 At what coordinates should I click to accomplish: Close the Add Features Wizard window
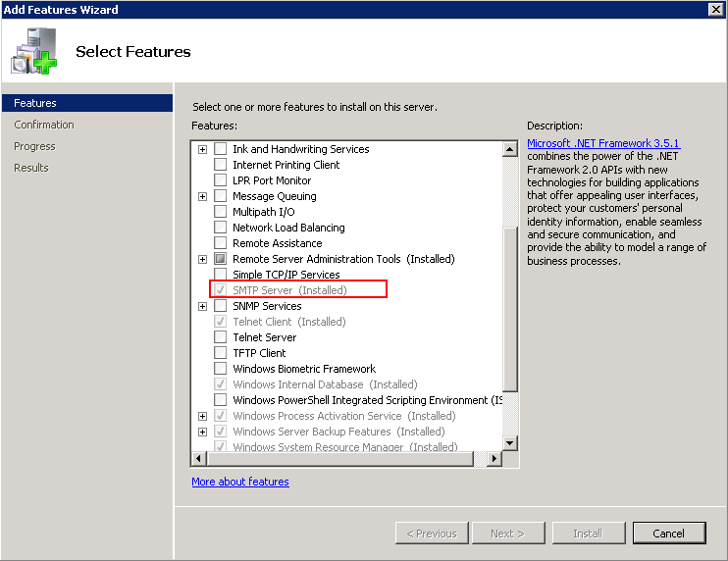716,9
